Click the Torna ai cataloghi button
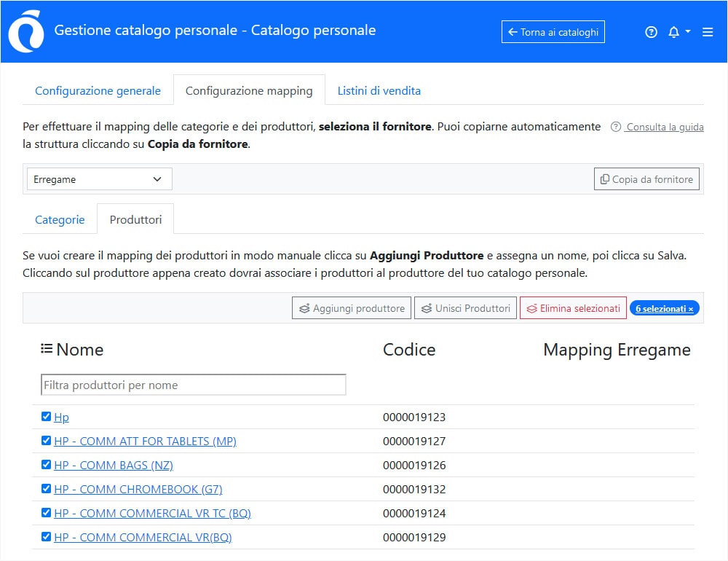This screenshot has width=728, height=561. pyautogui.click(x=553, y=31)
